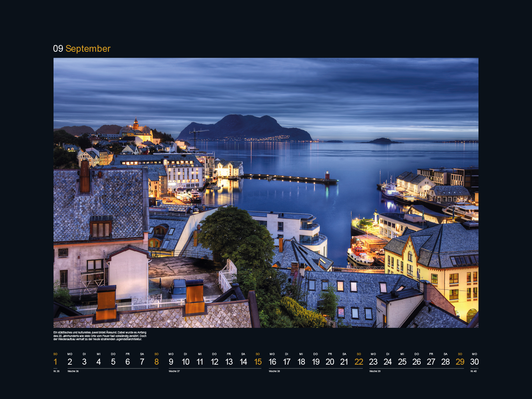
Task: Click day 28 in the calendar strip
Action: (x=445, y=362)
